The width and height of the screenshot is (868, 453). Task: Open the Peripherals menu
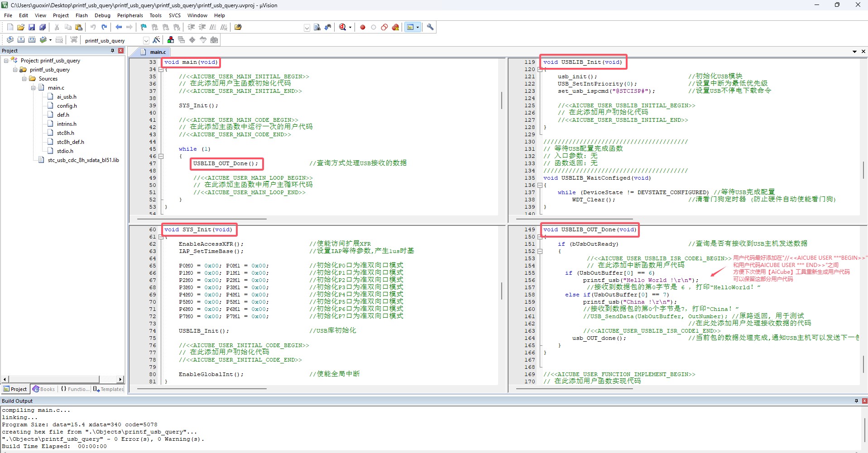[130, 15]
